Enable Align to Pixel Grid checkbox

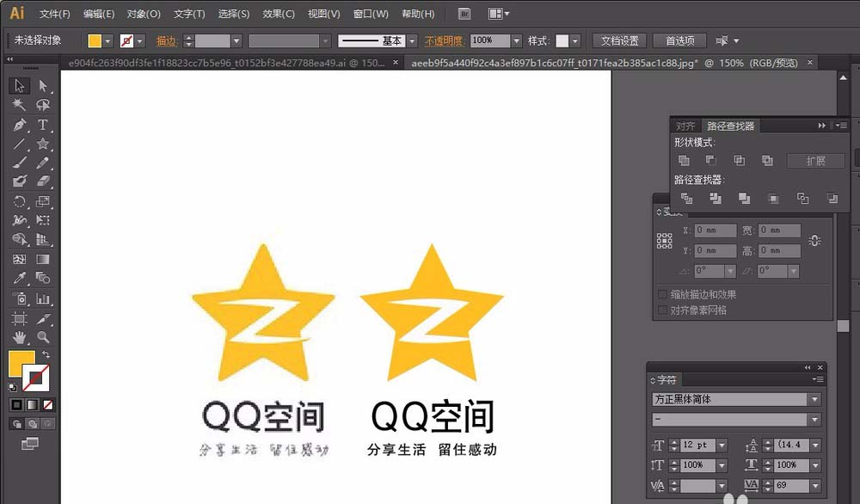point(662,310)
